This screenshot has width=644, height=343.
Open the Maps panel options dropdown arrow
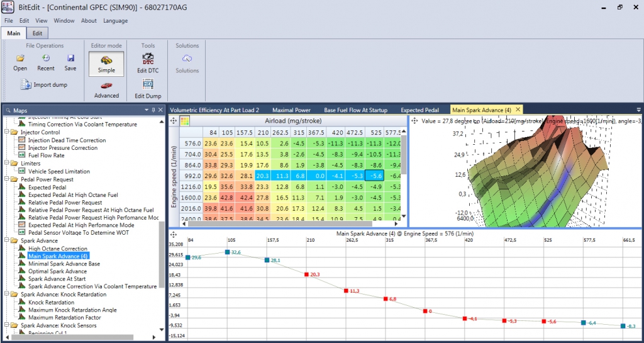[147, 110]
